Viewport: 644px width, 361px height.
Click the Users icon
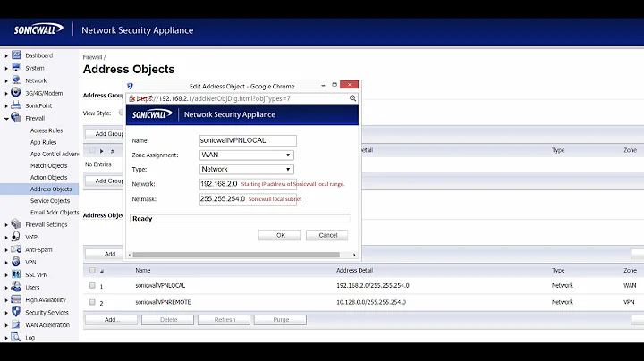pyautogui.click(x=16, y=287)
